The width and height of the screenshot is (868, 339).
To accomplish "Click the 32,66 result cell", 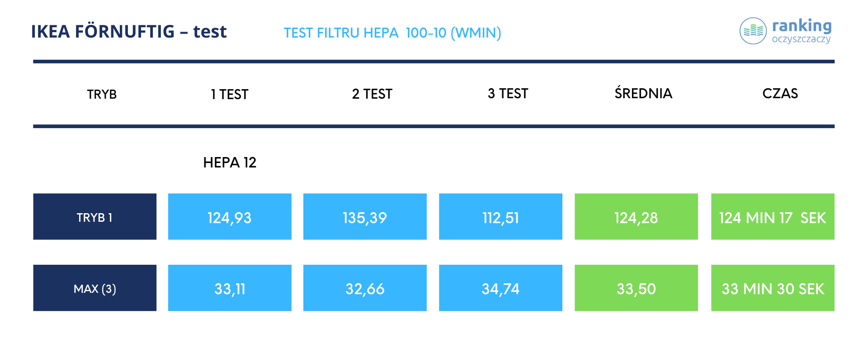I will pos(365,288).
